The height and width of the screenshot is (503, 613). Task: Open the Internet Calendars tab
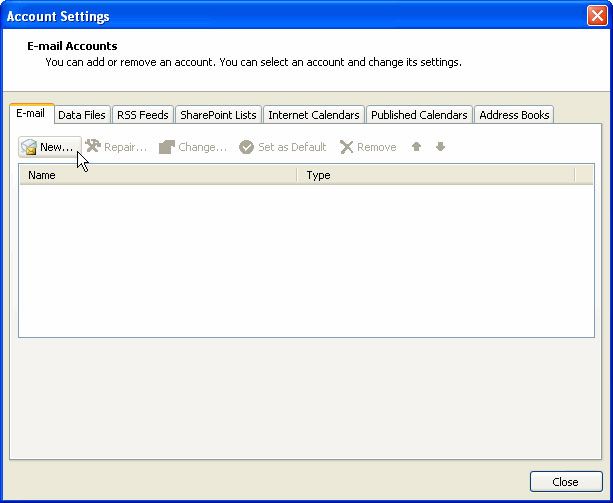tap(313, 115)
